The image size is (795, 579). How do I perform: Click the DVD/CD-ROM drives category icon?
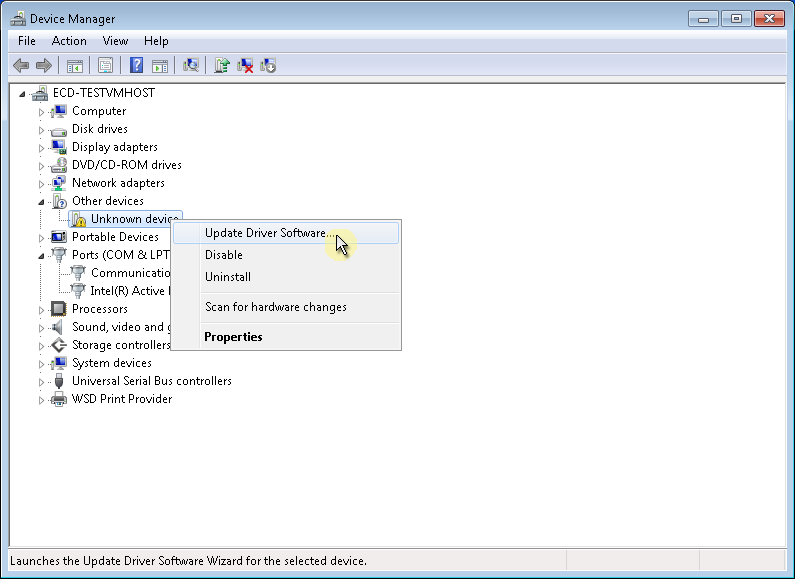[59, 165]
